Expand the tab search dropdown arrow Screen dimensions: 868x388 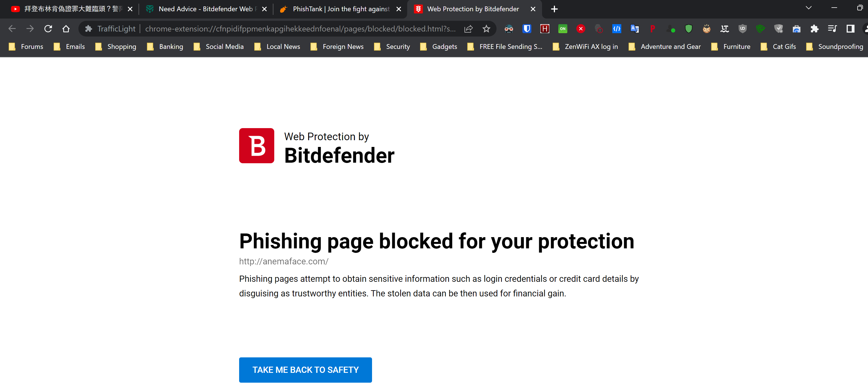(x=808, y=8)
